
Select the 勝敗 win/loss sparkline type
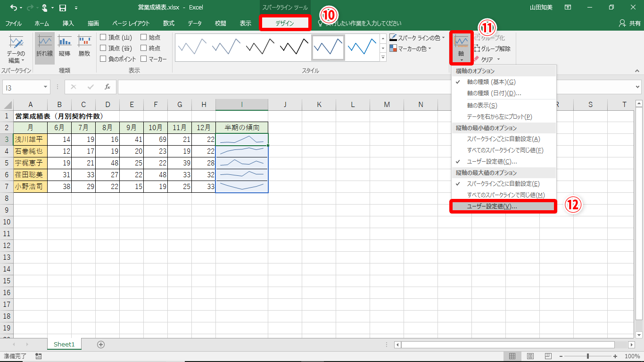[x=84, y=47]
